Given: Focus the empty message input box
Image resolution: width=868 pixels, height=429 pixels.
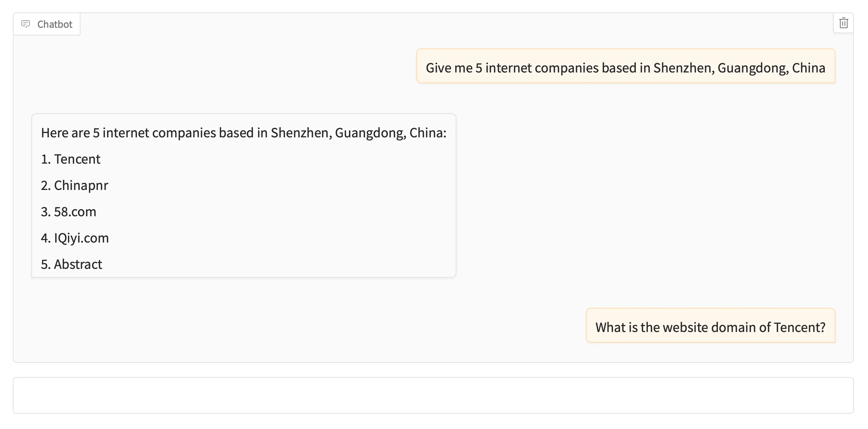Looking at the screenshot, I should 433,395.
